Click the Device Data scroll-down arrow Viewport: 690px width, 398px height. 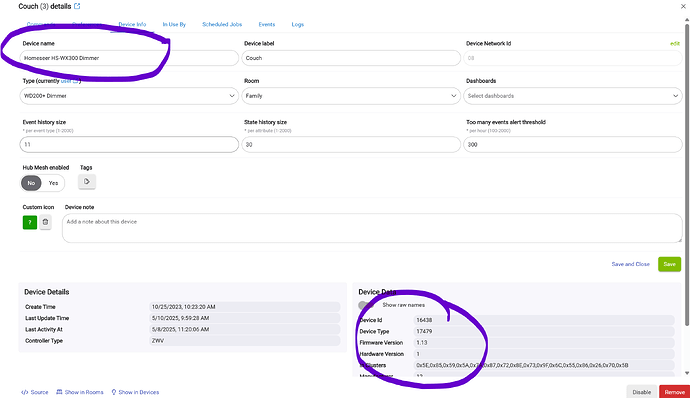[686, 373]
